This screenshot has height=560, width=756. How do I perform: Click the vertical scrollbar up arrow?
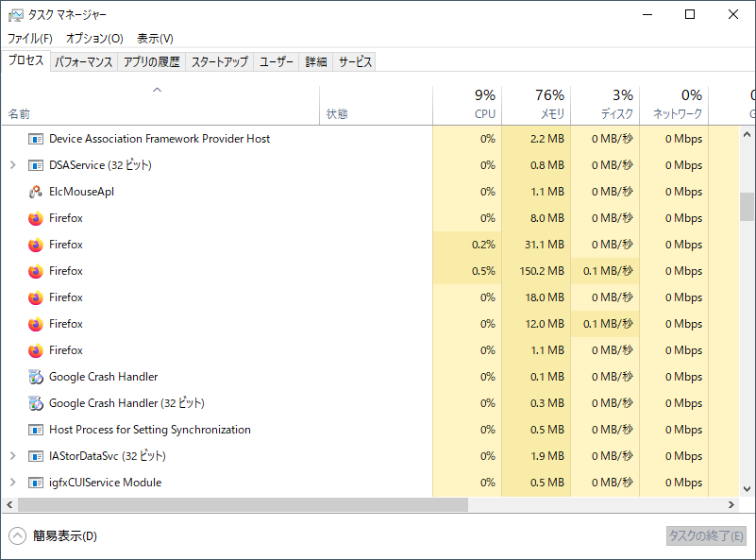747,134
